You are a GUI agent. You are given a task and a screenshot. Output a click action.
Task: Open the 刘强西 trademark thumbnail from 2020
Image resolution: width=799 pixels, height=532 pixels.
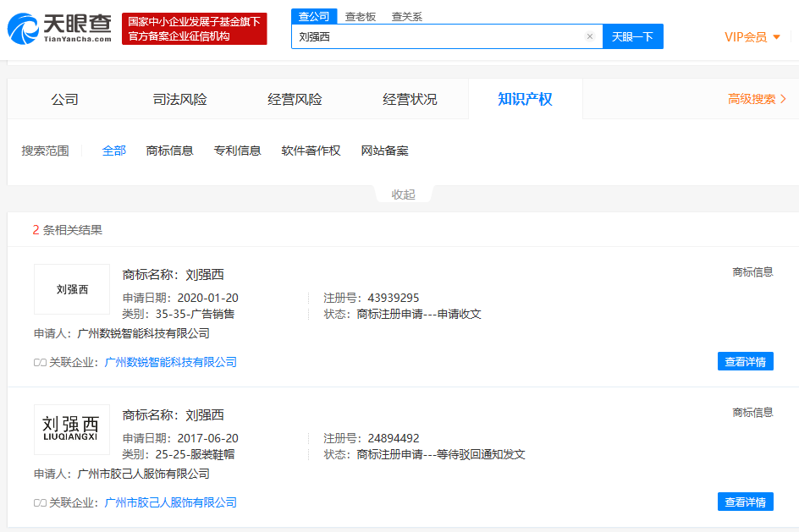tap(72, 289)
